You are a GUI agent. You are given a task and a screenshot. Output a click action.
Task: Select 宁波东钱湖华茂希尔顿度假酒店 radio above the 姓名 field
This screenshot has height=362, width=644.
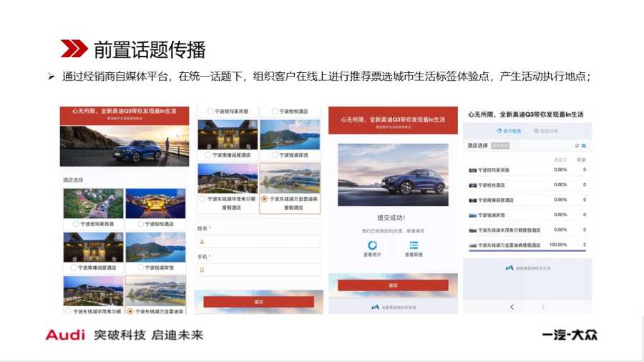pos(202,199)
